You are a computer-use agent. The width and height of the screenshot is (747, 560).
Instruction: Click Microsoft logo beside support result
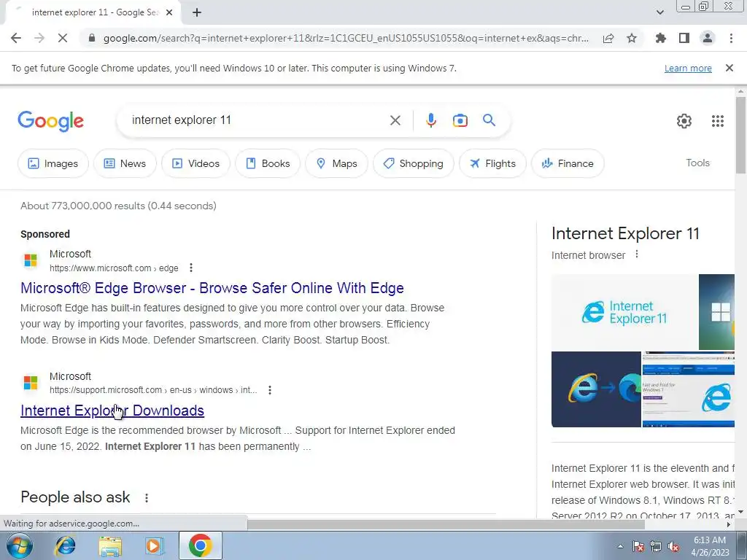(x=31, y=383)
